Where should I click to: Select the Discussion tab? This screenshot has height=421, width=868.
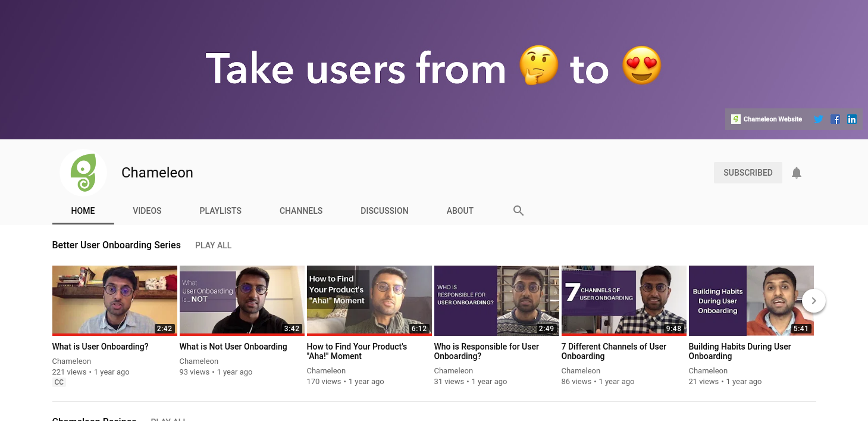(384, 211)
